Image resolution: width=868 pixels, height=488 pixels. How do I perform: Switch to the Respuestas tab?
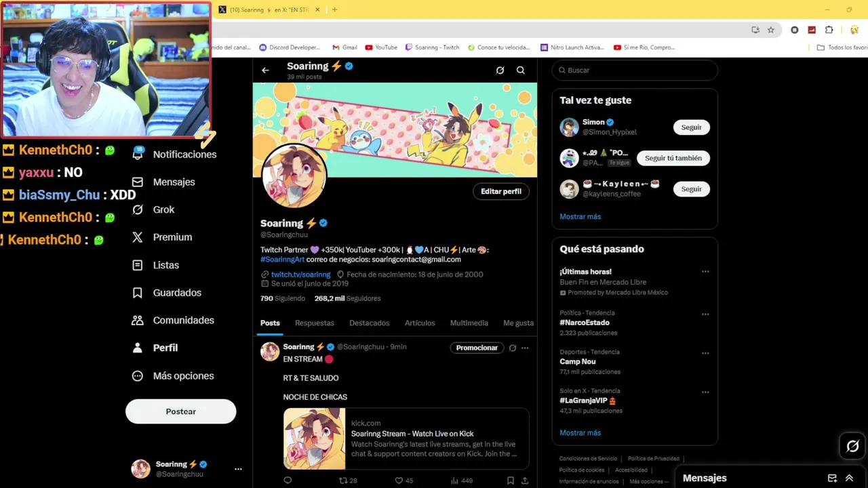(x=315, y=323)
